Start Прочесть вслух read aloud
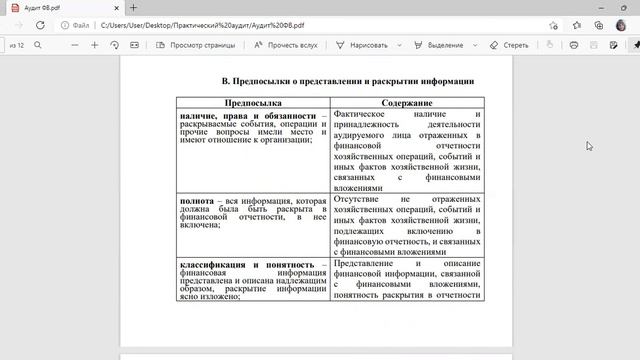 click(x=285, y=45)
